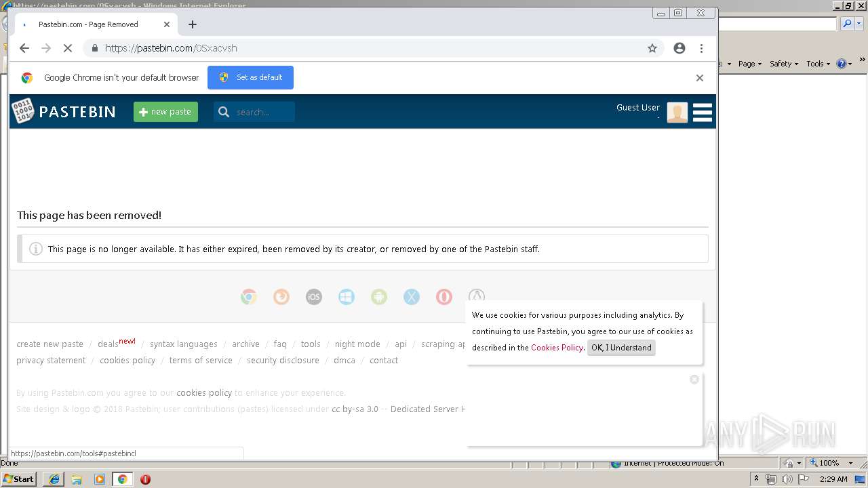Click the Firefox add-on icon in footer

281,297
